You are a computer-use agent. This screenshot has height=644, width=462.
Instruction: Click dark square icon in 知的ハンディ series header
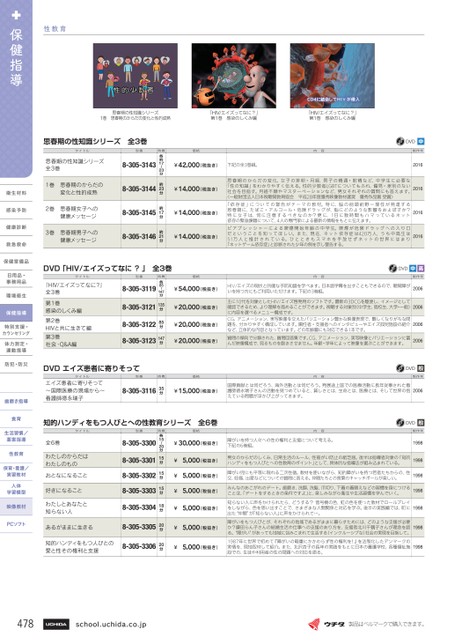pyautogui.click(x=421, y=423)
